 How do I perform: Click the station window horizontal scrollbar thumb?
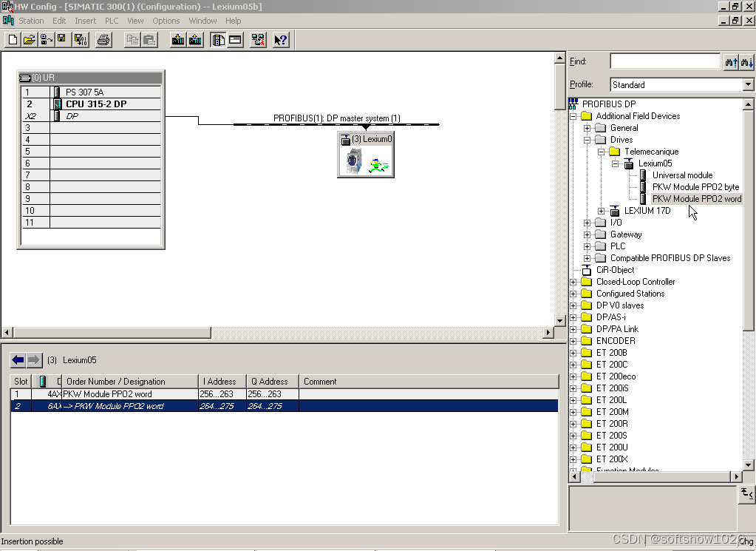click(x=112, y=332)
